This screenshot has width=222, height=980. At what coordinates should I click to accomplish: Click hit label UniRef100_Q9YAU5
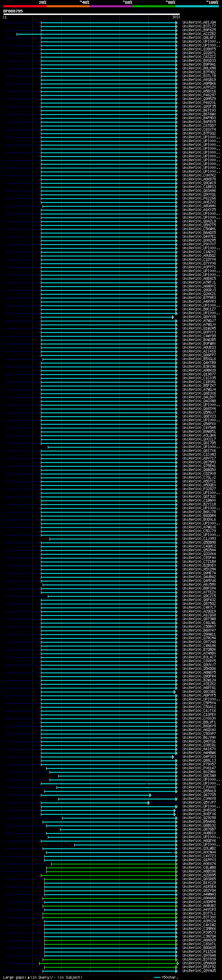(x=199, y=971)
